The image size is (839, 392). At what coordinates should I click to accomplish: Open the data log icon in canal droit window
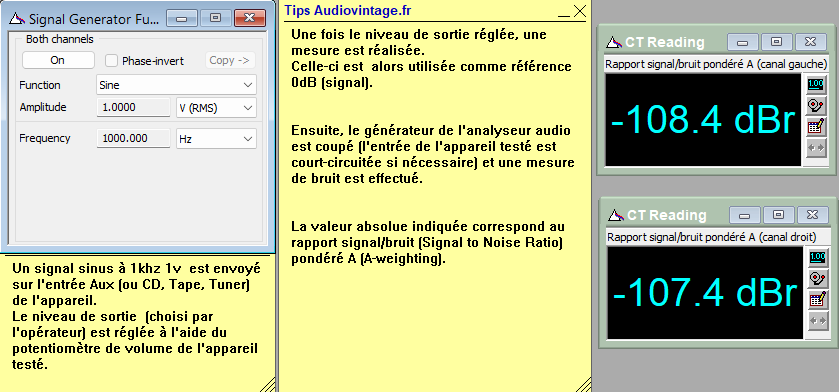[x=817, y=300]
